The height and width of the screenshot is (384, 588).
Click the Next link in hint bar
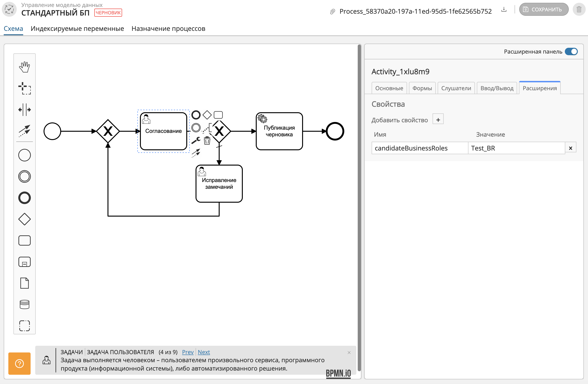coord(204,352)
